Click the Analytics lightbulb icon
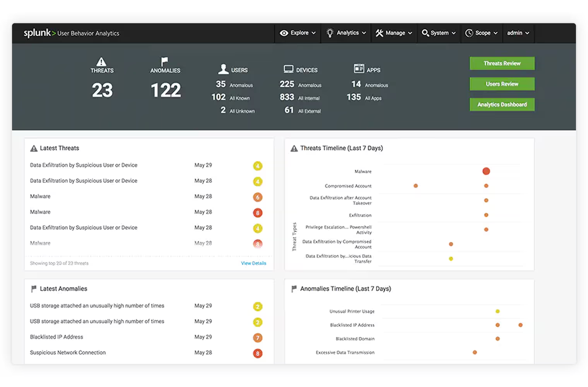Screen dimensions: 588x387 (330, 33)
